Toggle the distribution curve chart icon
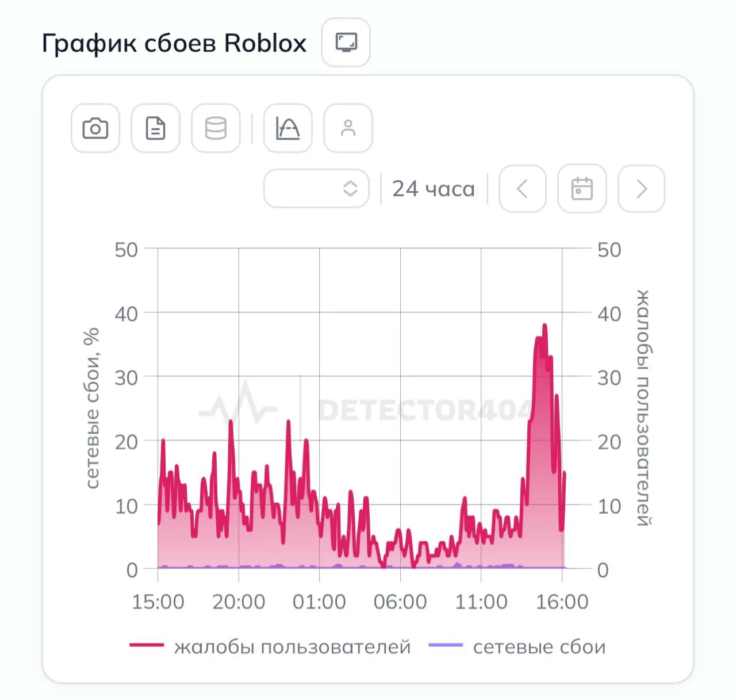This screenshot has height=700, width=736. (x=288, y=128)
